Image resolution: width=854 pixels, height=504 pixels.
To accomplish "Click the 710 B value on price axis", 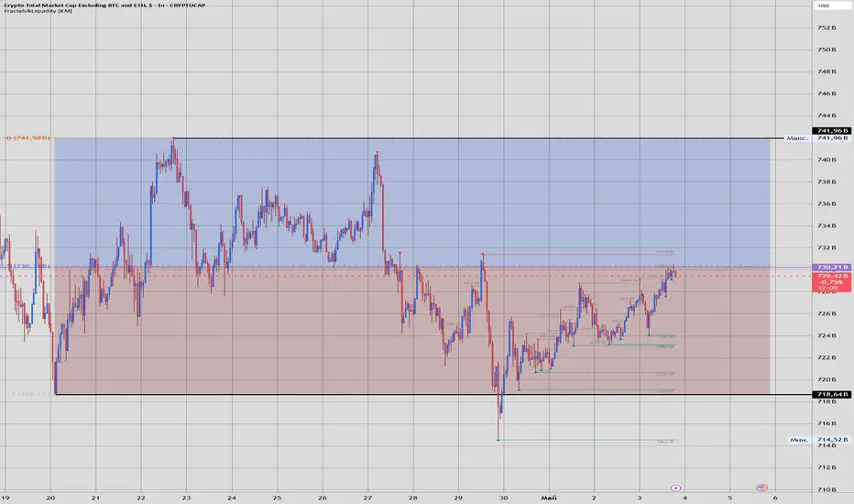I will [827, 489].
